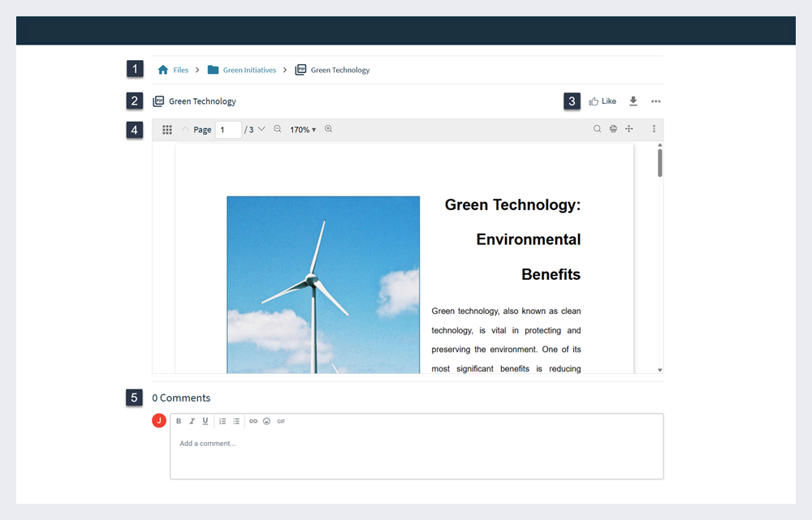812x520 pixels.
Task: Zoom out with the minus magnifier
Action: (x=278, y=129)
